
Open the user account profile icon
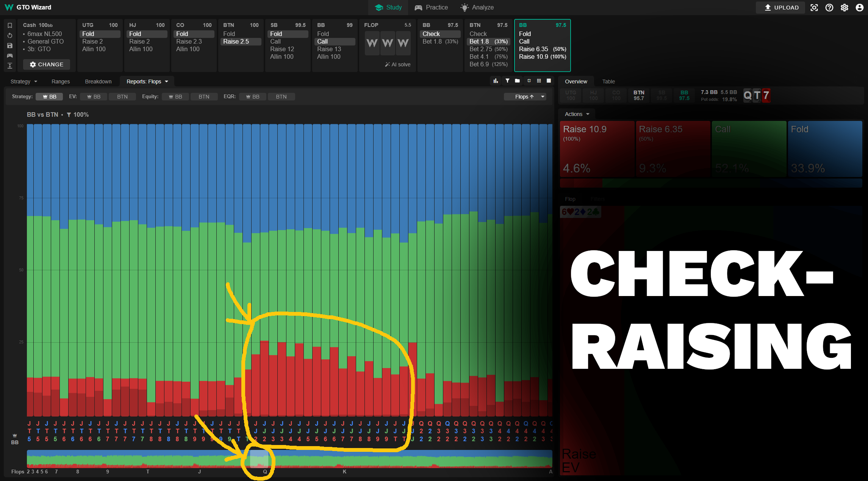860,8
